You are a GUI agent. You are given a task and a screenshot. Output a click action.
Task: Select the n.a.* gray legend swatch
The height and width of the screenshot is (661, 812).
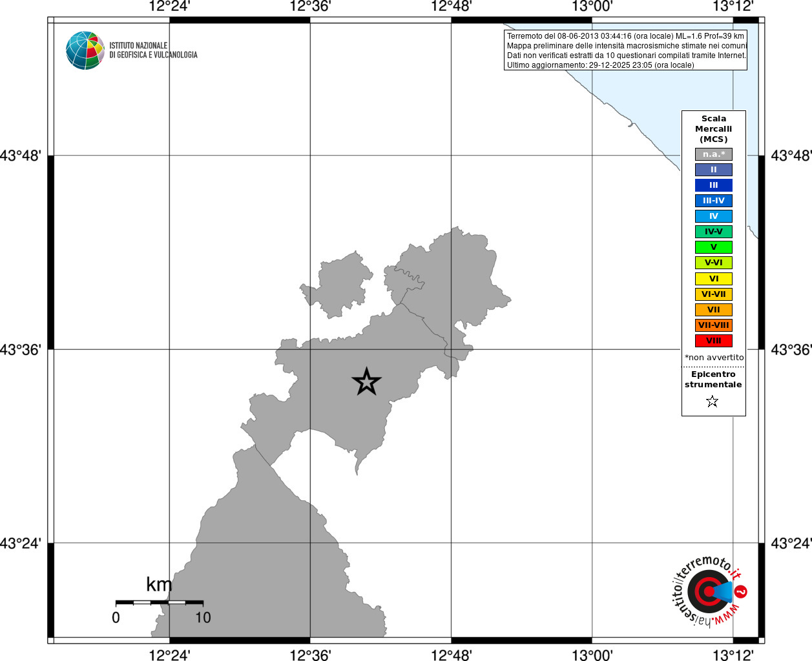tap(714, 154)
